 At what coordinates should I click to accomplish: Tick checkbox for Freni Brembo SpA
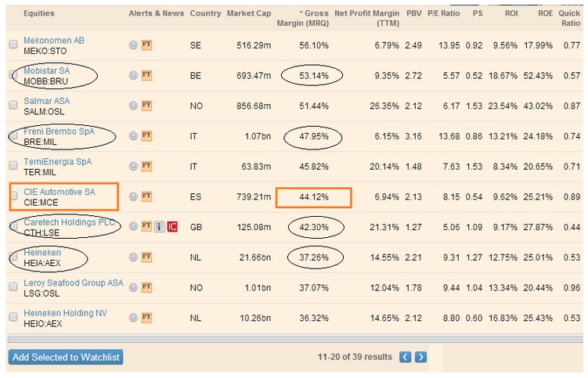click(13, 135)
